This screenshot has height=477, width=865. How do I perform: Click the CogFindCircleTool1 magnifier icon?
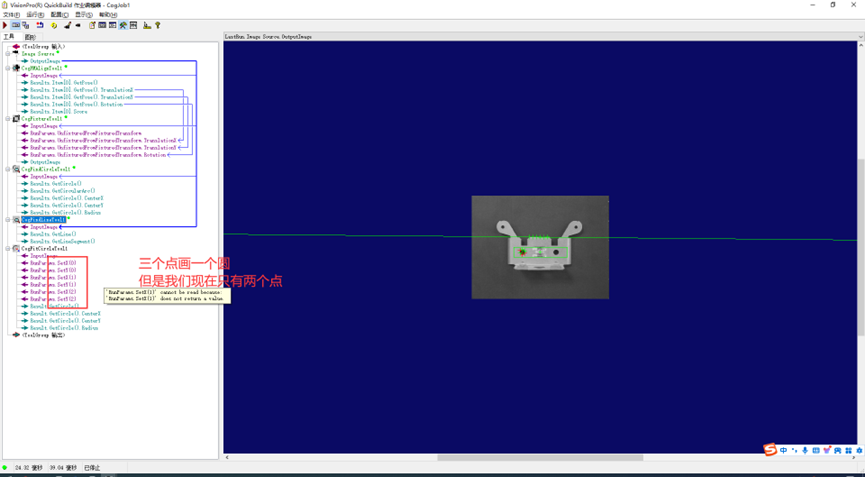16,169
